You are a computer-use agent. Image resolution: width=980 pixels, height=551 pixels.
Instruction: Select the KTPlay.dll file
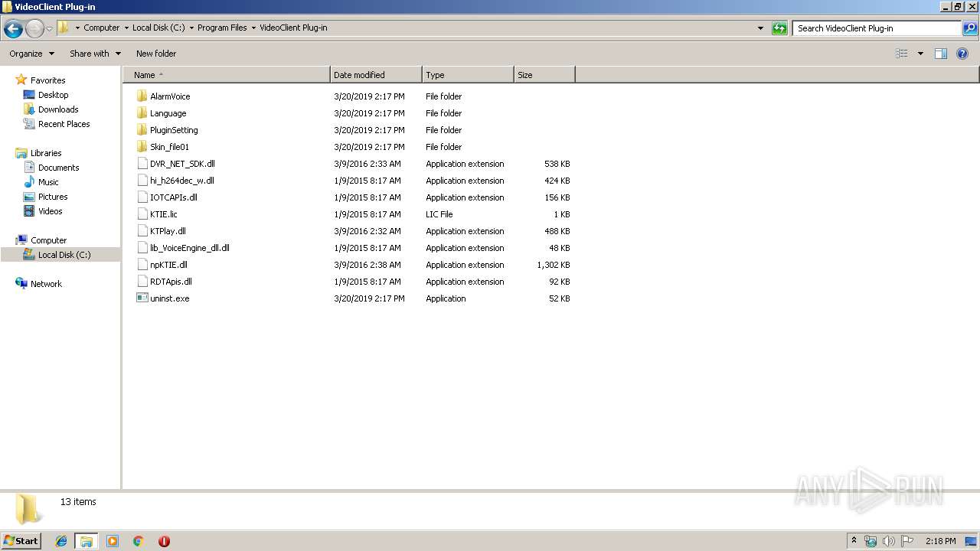click(168, 231)
